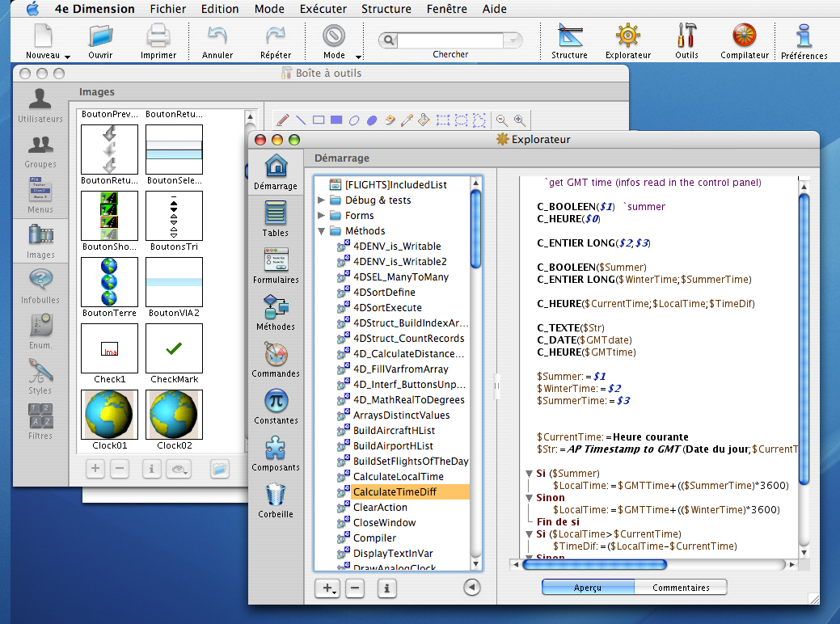The height and width of the screenshot is (624, 840).
Task: Click the zoom out magnifier
Action: [501, 120]
